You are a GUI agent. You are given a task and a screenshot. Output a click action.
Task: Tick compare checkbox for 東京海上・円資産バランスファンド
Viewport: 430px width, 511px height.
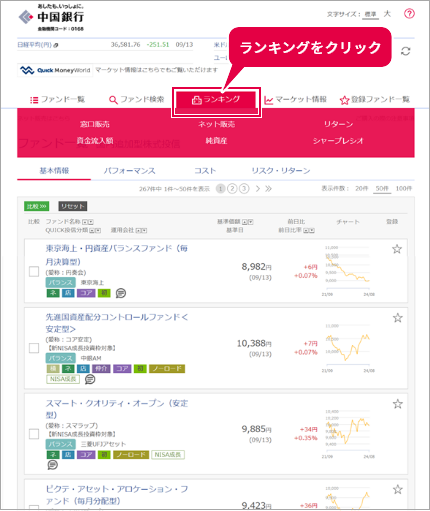[34, 271]
